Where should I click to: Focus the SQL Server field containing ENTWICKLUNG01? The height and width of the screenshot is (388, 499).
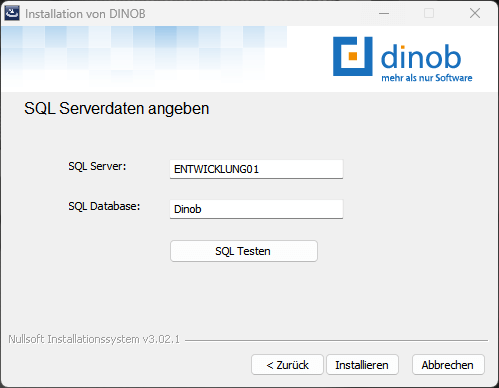coord(256,169)
